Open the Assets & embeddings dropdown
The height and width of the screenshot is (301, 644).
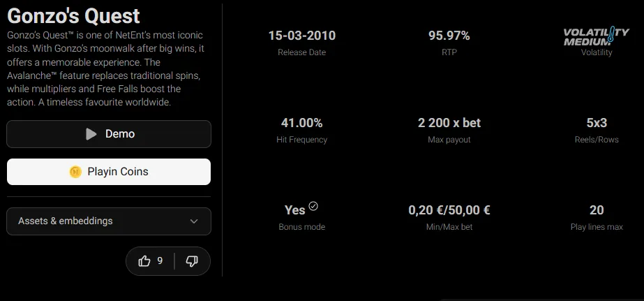[109, 221]
